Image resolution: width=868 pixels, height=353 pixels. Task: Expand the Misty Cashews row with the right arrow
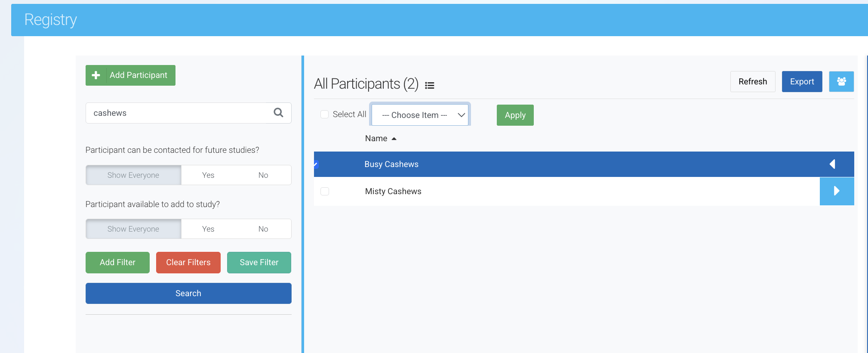click(837, 191)
